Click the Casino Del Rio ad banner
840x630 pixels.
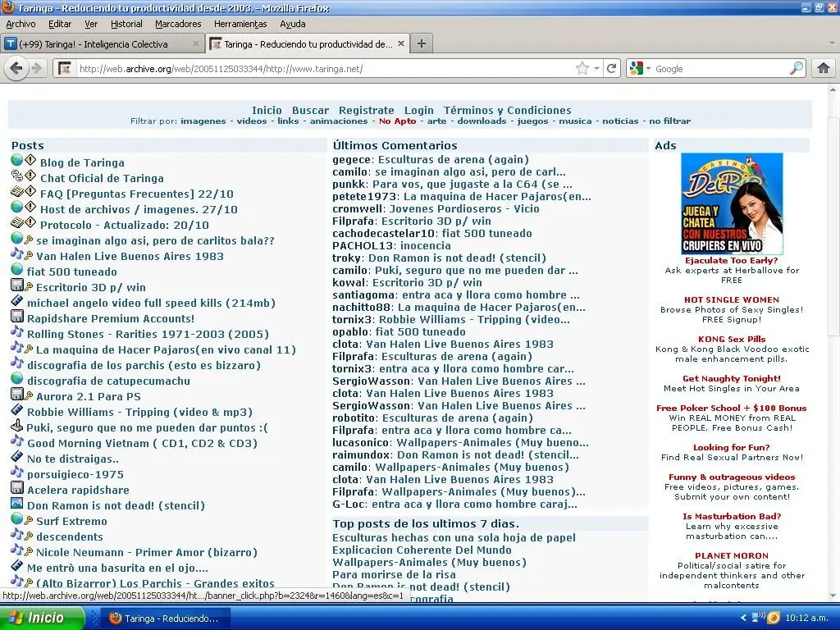732,203
